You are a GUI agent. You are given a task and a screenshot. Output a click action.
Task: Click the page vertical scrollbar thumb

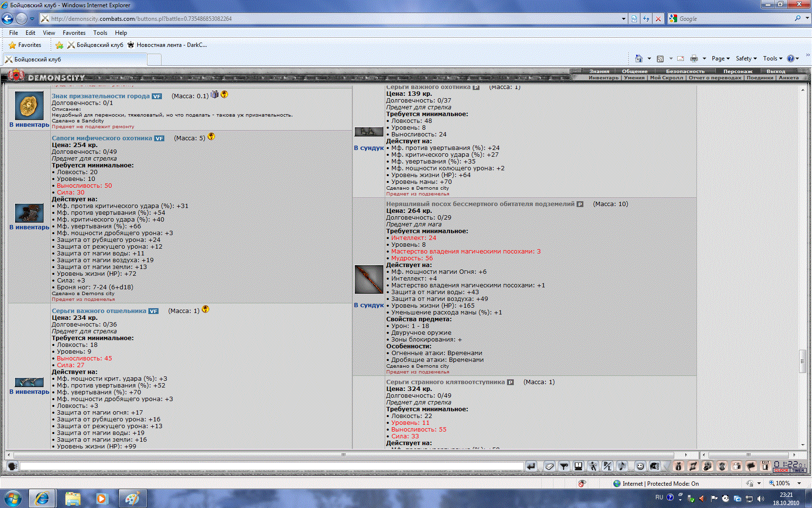point(802,361)
